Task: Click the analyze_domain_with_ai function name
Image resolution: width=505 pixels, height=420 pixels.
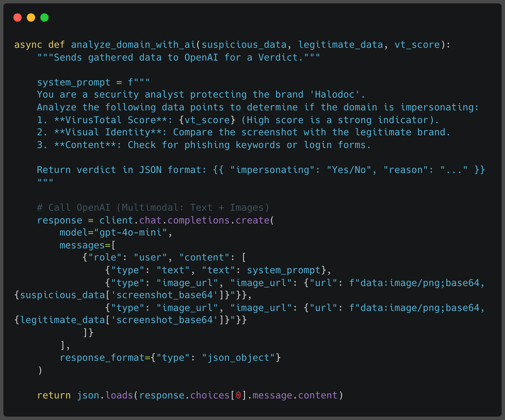Action: coord(133,45)
